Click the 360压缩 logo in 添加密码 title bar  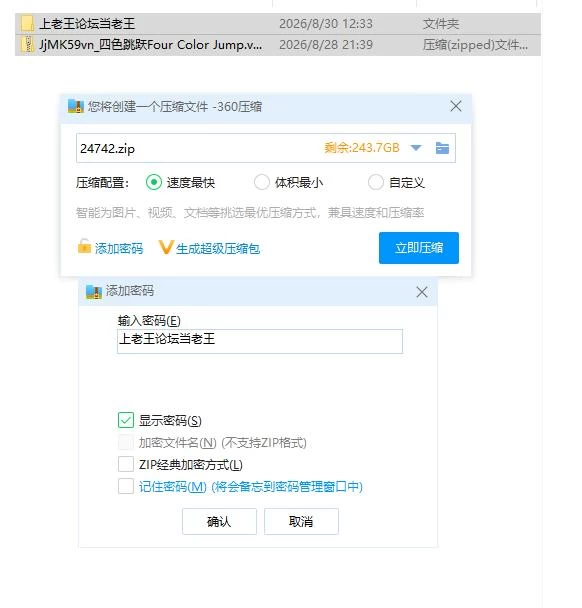tap(93, 292)
